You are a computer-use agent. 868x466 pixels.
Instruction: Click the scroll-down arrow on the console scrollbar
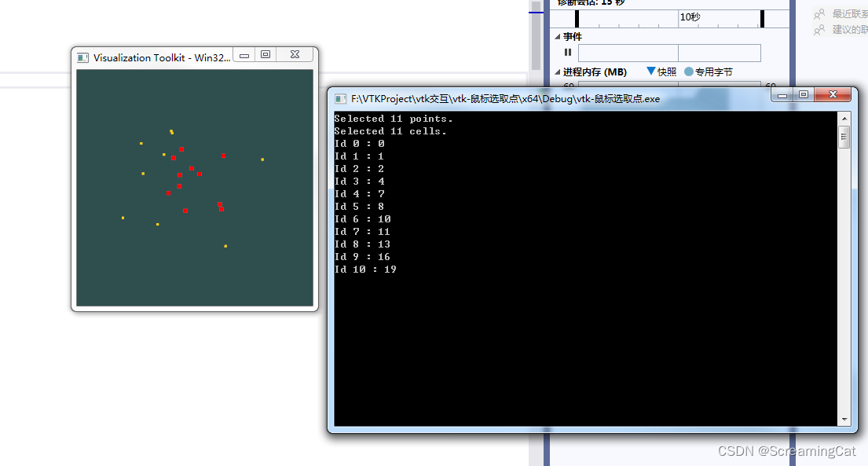pyautogui.click(x=844, y=420)
